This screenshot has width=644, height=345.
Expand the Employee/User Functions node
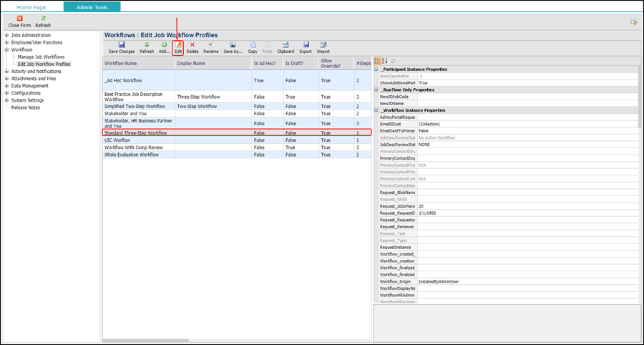[x=6, y=42]
